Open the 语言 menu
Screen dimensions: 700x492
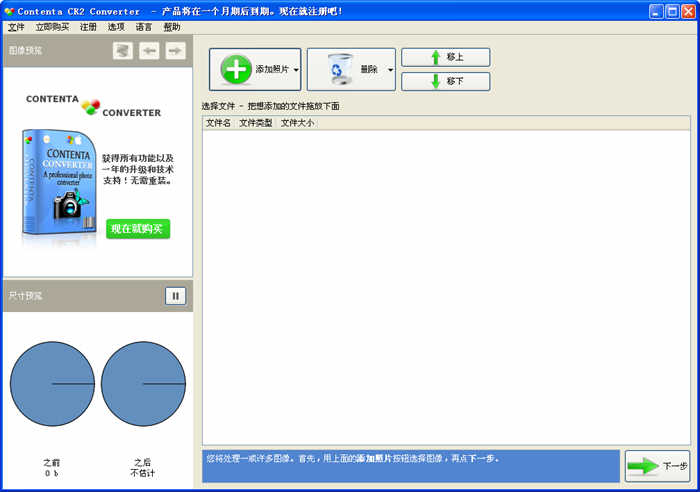click(x=144, y=27)
